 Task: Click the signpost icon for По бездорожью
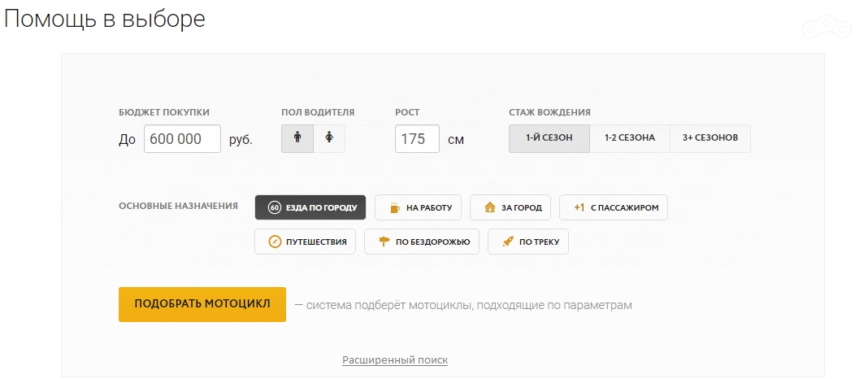[x=384, y=242]
